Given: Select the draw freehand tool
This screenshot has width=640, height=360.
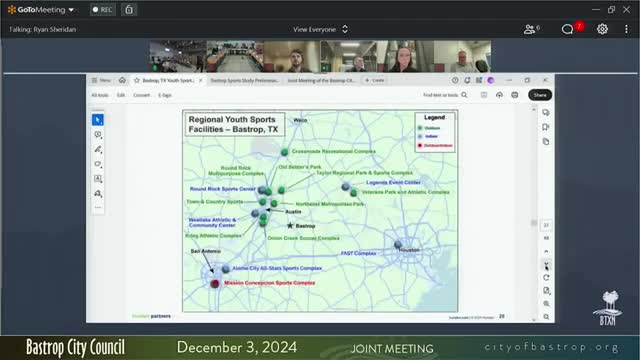Looking at the screenshot, I should (98, 164).
